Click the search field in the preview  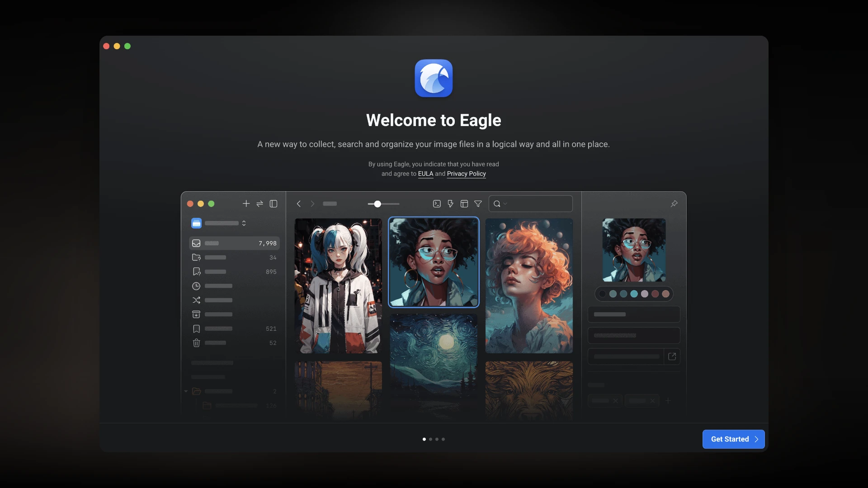click(530, 204)
